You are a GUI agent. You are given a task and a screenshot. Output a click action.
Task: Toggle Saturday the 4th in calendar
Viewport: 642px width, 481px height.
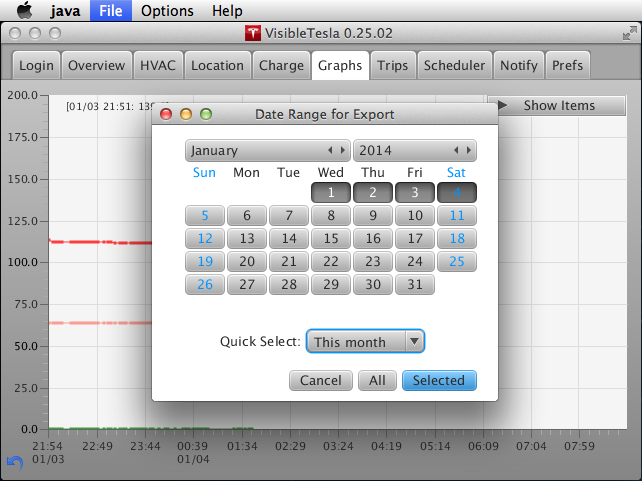pos(457,192)
